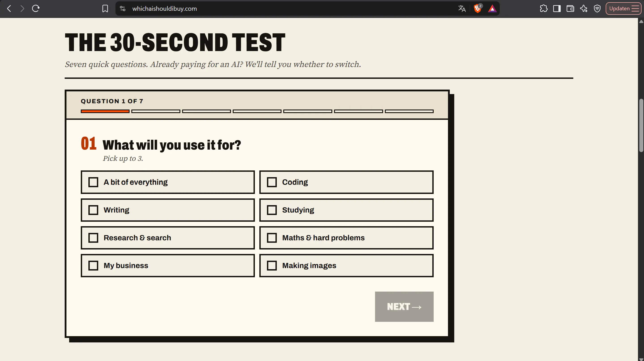Tick the 'My business' checkbox
This screenshot has height=361, width=644.
(x=168, y=265)
